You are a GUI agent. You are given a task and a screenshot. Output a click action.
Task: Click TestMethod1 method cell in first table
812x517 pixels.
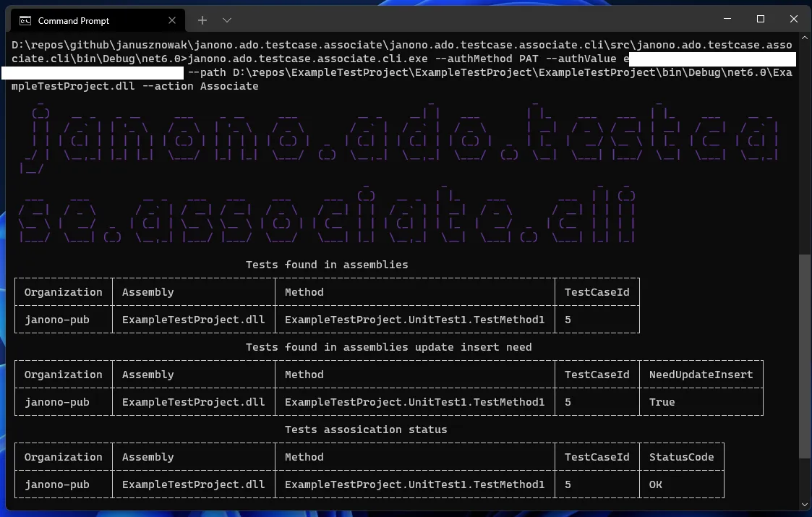[414, 320]
